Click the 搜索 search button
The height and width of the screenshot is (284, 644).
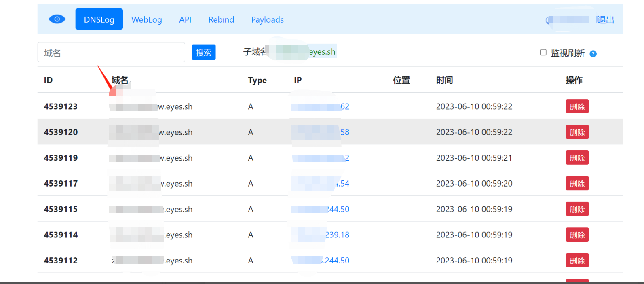pyautogui.click(x=204, y=52)
